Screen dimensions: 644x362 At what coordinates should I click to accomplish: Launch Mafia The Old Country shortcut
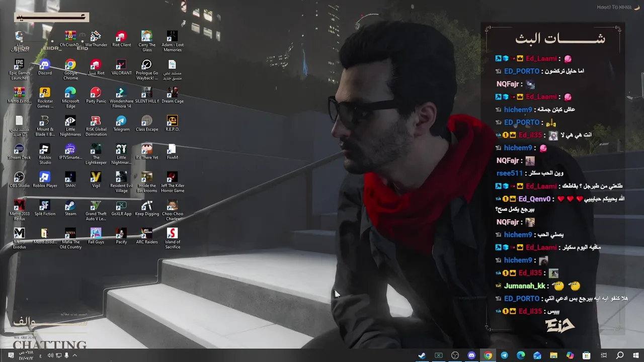pos(70,238)
